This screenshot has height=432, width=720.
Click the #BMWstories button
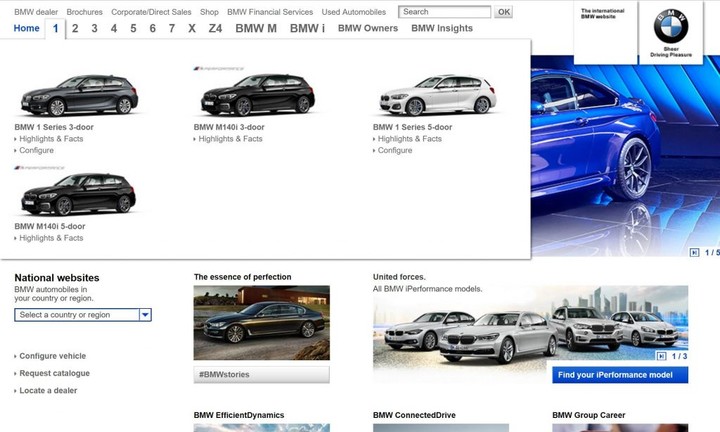pos(261,375)
